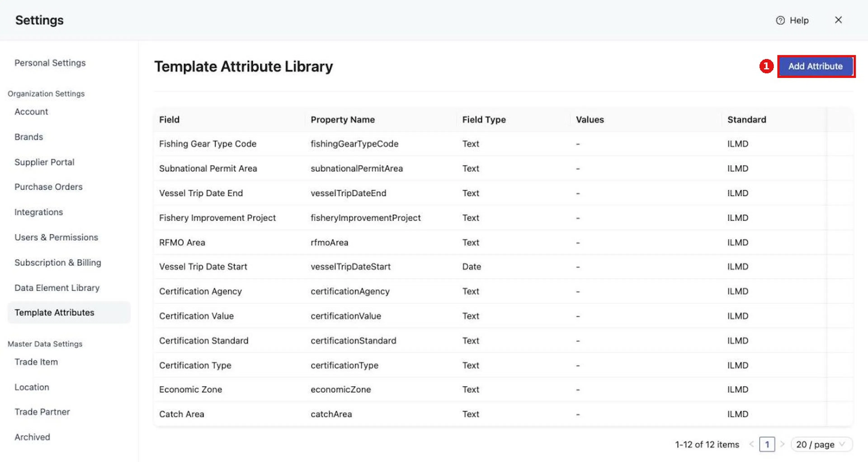Image resolution: width=868 pixels, height=462 pixels.
Task: Open Personal Settings in sidebar
Action: pyautogui.click(x=50, y=63)
